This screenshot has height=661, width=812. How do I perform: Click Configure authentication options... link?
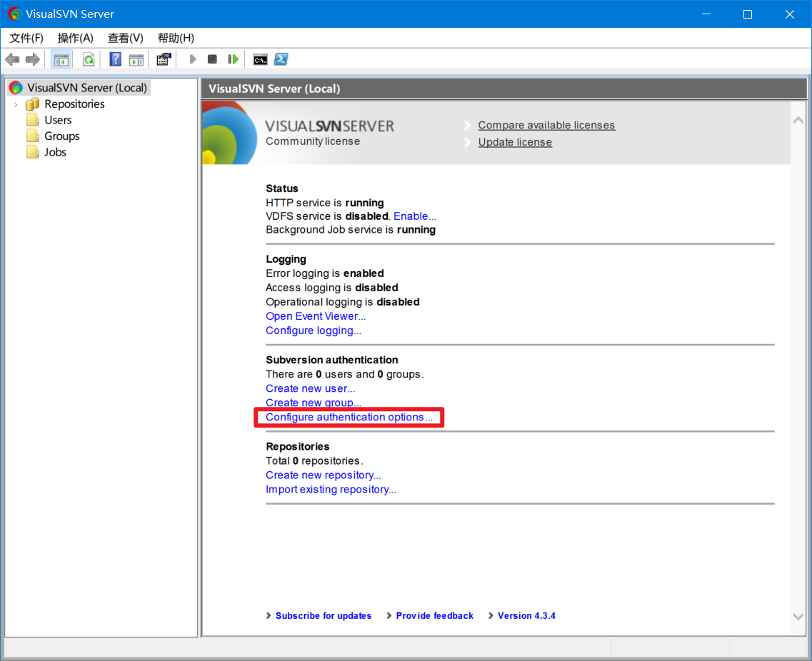click(x=349, y=417)
